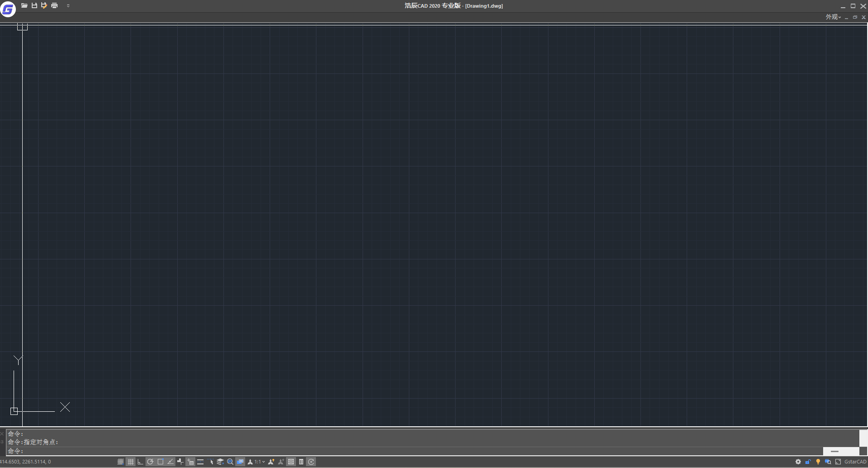This screenshot has height=468, width=868.
Task: Click the yellow light bulb icon
Action: point(818,462)
